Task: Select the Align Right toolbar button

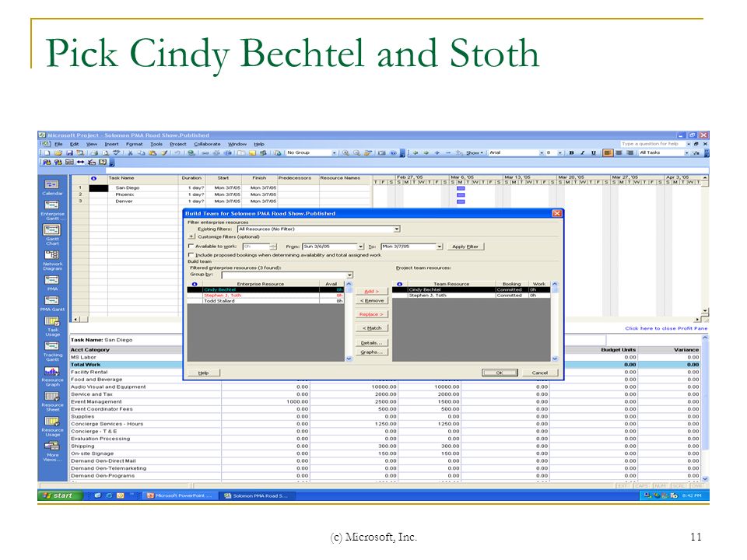Action: 630,153
